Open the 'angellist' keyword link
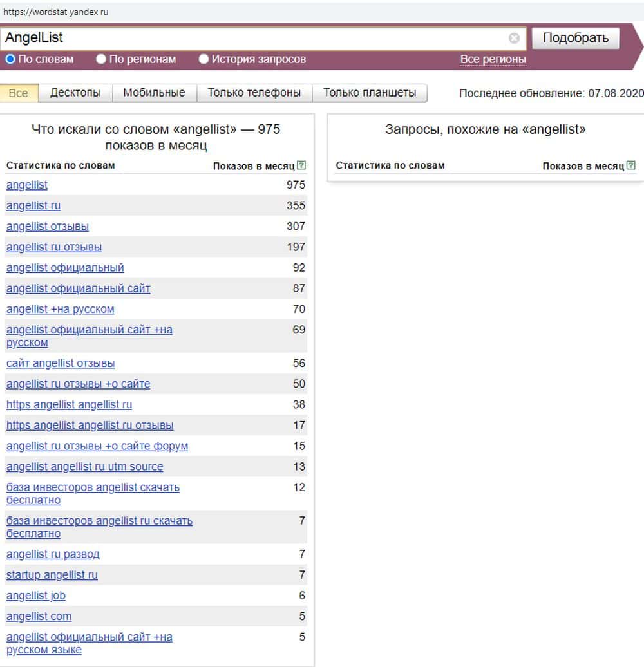 (27, 185)
